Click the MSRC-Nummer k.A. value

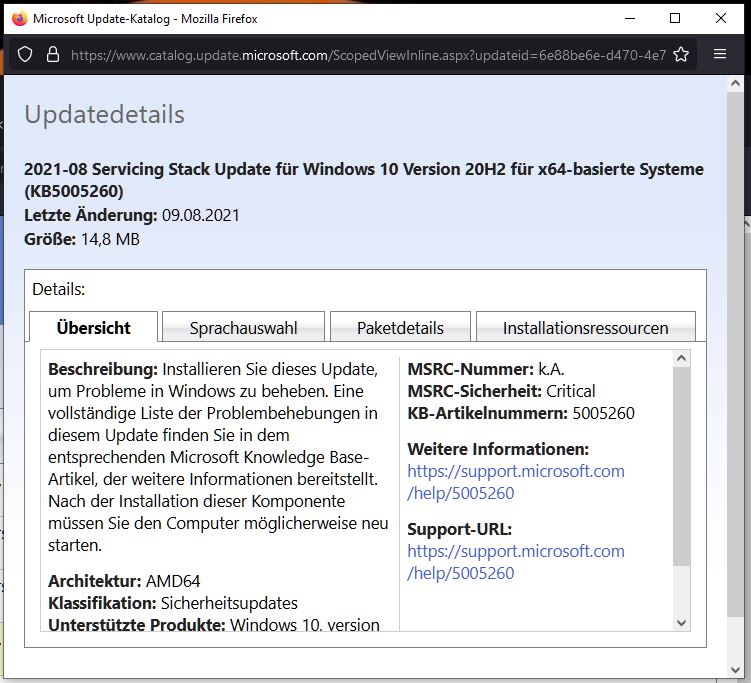551,369
